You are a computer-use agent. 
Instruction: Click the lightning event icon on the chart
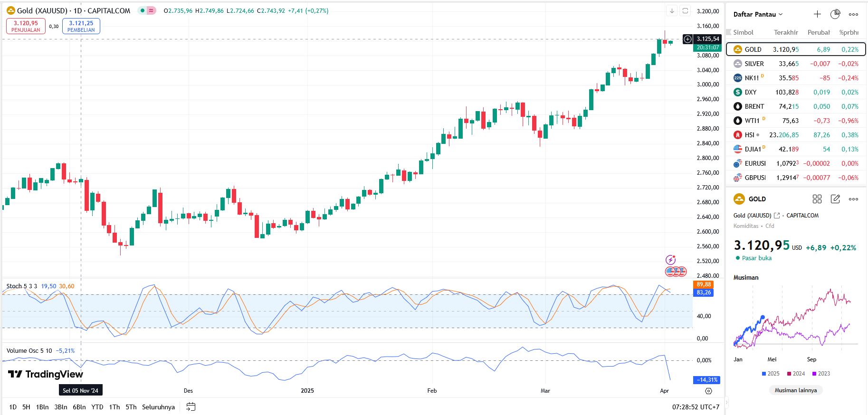pos(670,260)
